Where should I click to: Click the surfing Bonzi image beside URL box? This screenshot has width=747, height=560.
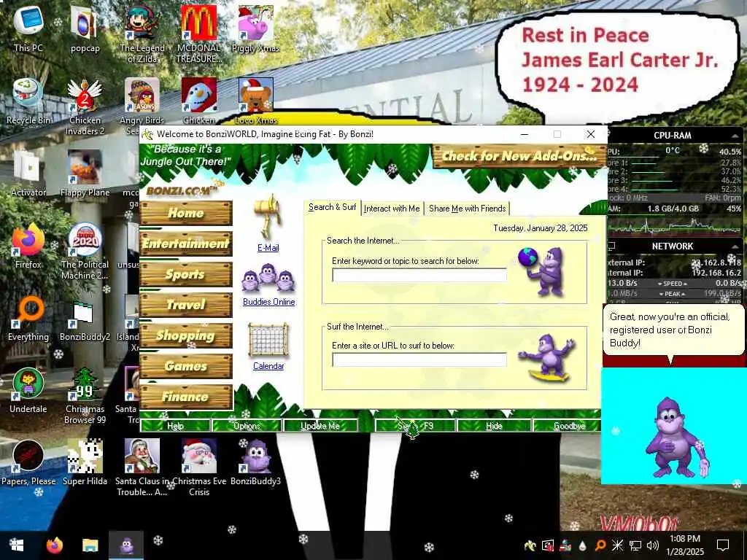coord(547,358)
